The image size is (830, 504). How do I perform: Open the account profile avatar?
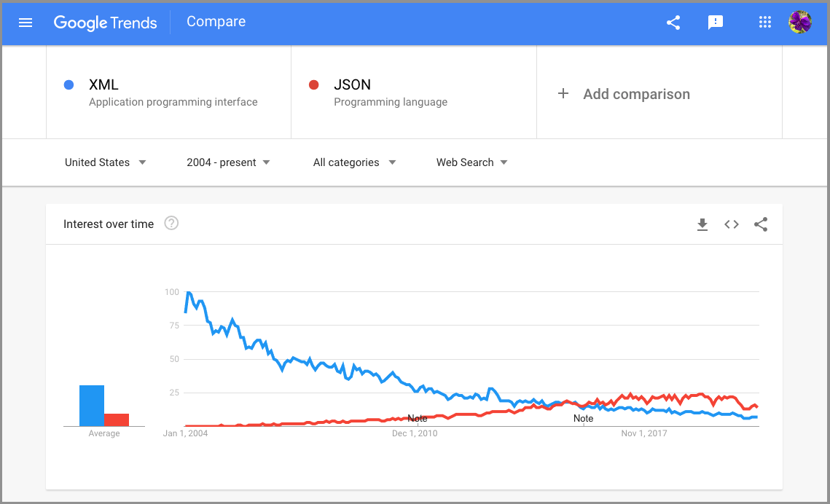pyautogui.click(x=800, y=22)
